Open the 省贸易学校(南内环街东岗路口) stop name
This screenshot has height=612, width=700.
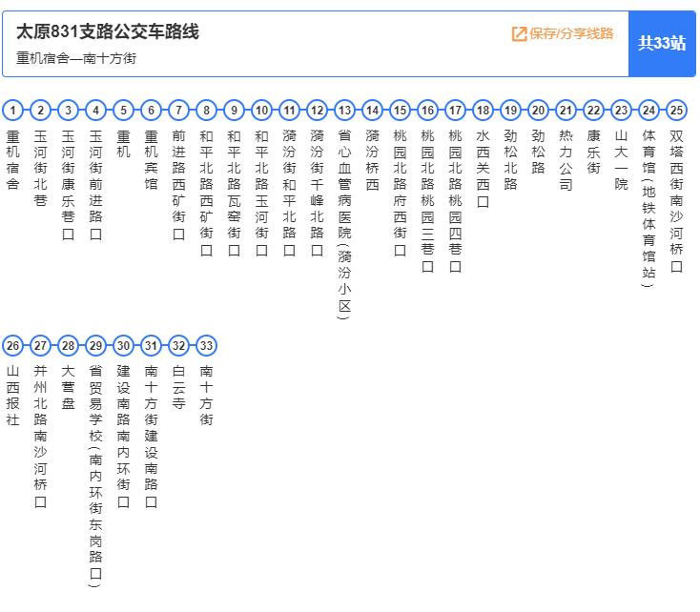[95, 476]
